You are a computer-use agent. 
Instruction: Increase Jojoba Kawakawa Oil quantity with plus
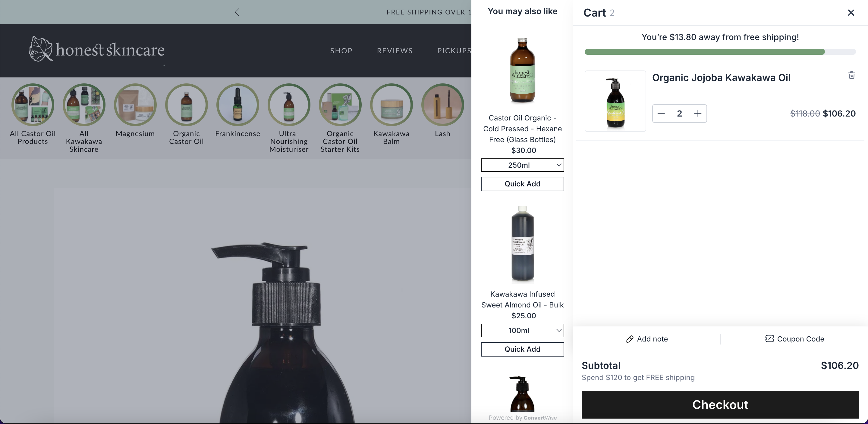pos(698,114)
